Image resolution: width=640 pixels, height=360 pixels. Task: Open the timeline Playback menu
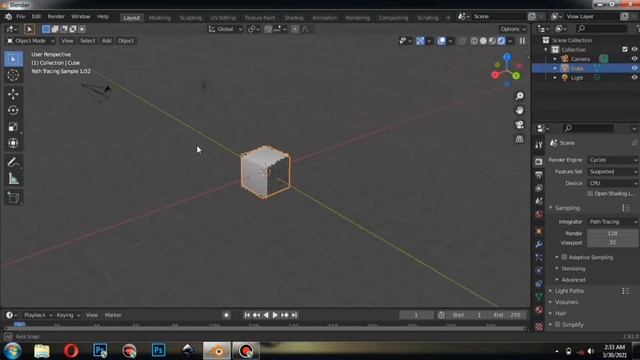(x=38, y=315)
